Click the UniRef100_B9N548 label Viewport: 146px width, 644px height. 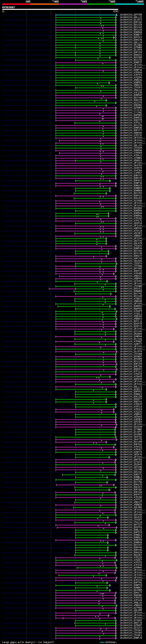coord(131,151)
